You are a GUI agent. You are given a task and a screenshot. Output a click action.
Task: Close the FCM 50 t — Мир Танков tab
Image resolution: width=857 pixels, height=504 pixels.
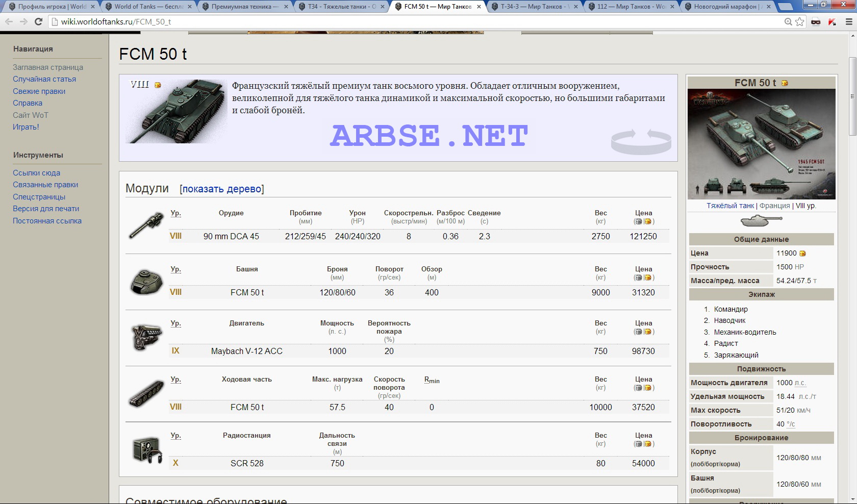pos(478,7)
